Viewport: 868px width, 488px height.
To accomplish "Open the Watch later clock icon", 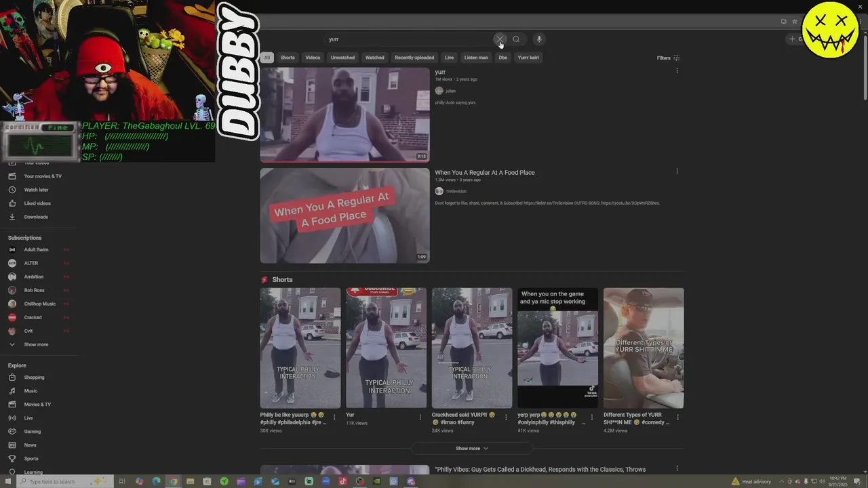I will 12,190.
